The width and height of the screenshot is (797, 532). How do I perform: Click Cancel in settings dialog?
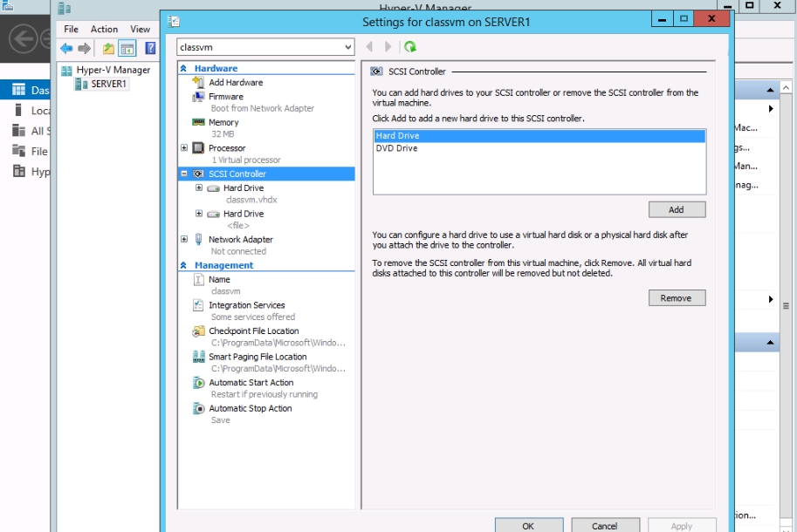(x=605, y=525)
